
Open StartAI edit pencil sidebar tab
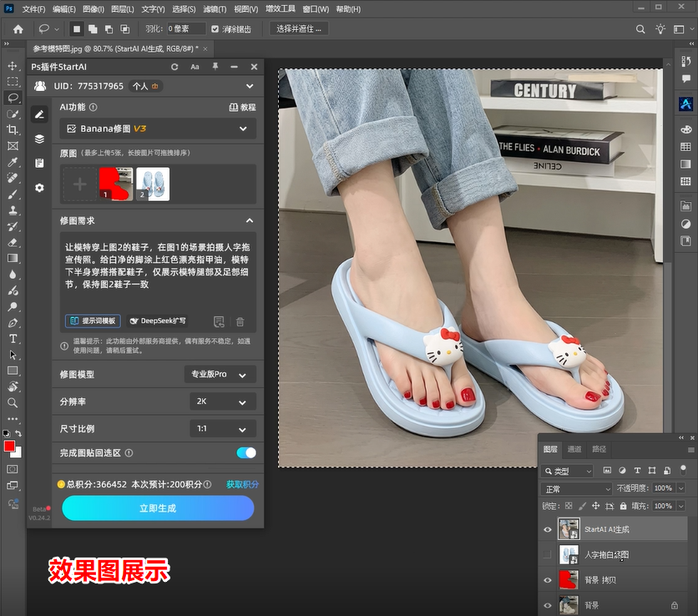click(39, 114)
